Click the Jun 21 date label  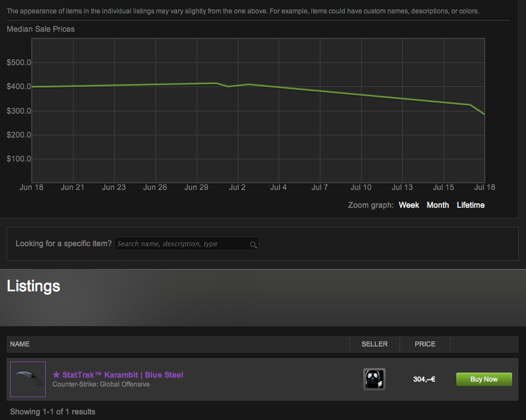point(72,187)
